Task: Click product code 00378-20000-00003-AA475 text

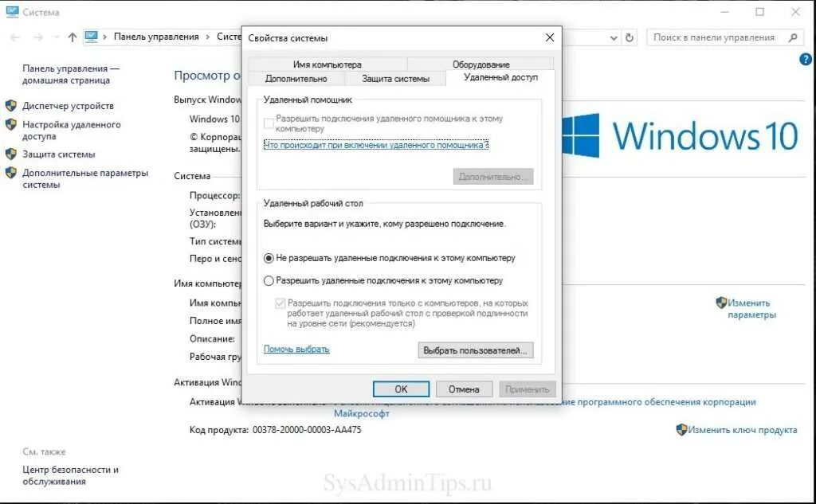Action: (x=307, y=430)
